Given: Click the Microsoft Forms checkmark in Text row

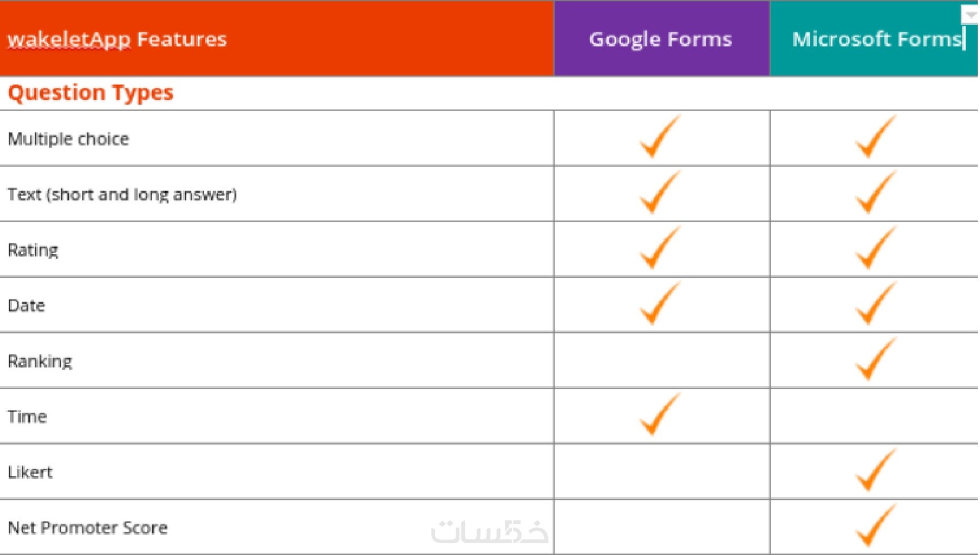Looking at the screenshot, I should point(875,193).
